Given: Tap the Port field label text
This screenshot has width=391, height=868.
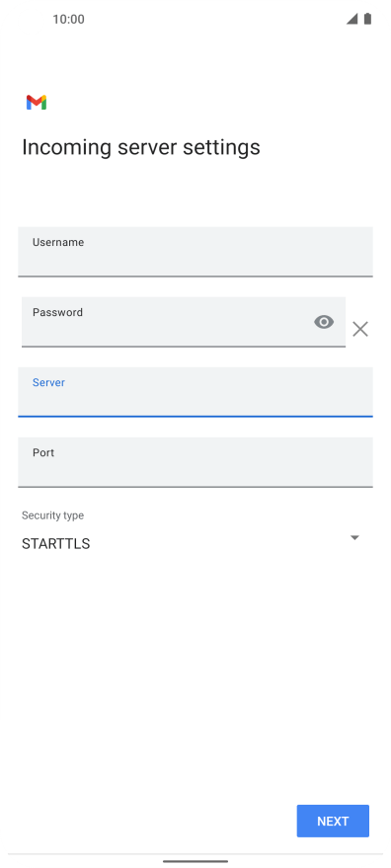Looking at the screenshot, I should (x=43, y=453).
